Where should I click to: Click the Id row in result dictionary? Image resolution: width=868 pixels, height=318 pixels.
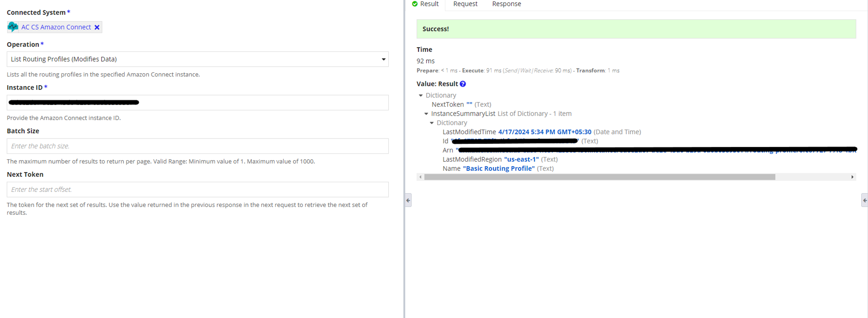click(520, 141)
